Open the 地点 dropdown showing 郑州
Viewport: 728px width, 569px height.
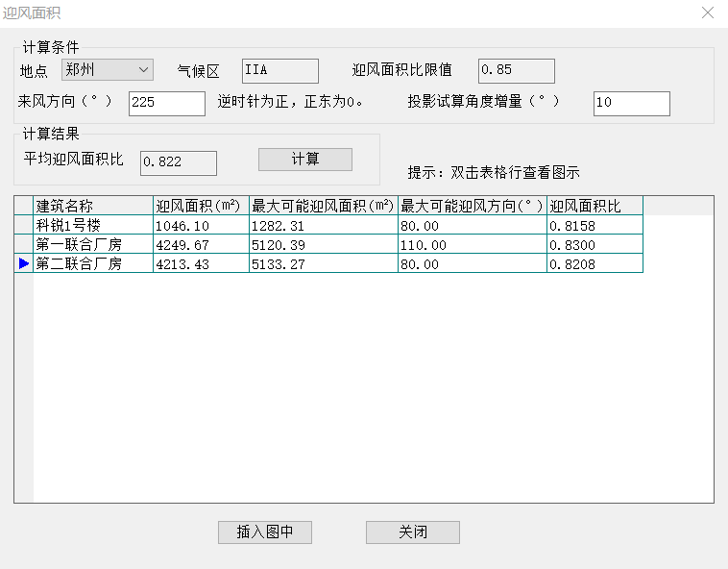tap(107, 70)
